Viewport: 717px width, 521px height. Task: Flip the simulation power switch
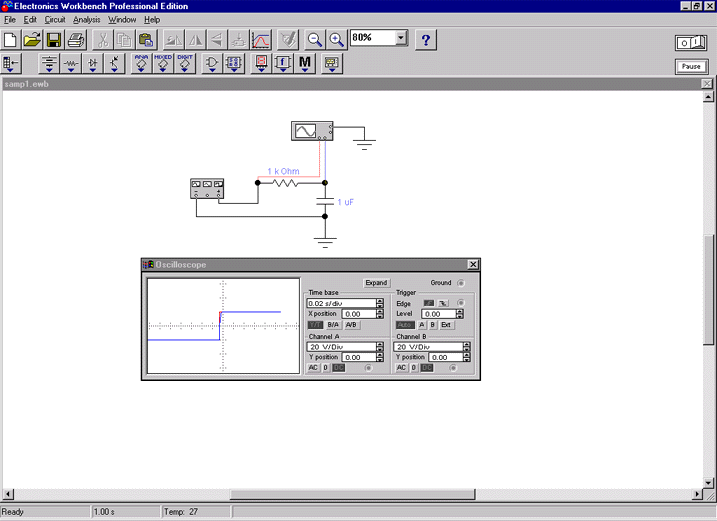(x=691, y=43)
